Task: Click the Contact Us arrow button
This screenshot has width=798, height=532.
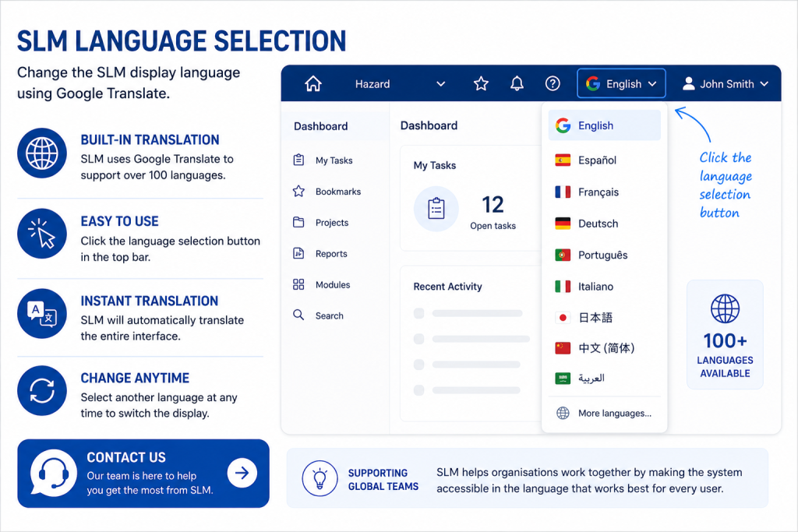Action: point(242,473)
